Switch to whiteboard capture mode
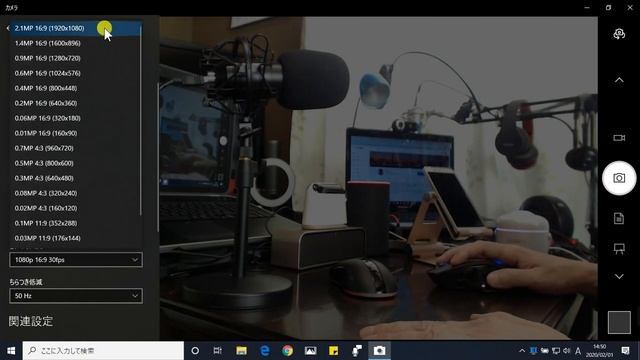Viewport: 640px width, 360px height. (x=619, y=249)
